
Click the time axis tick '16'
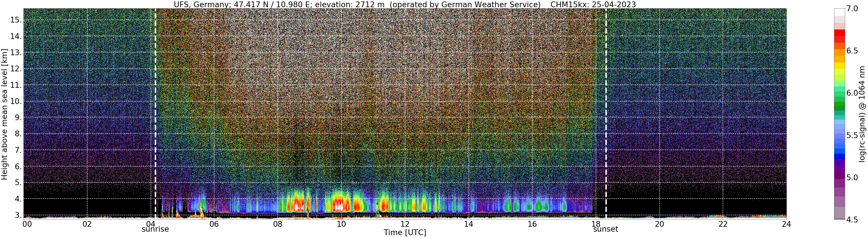click(532, 224)
